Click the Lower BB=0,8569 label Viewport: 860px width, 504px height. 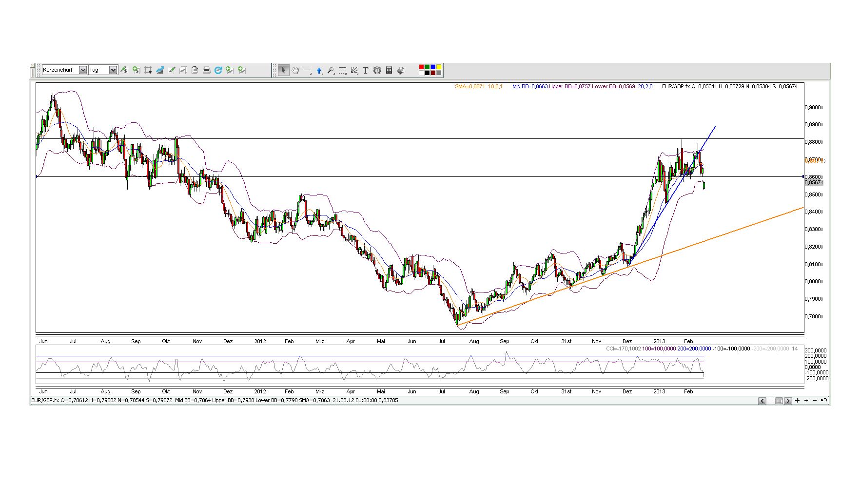click(x=614, y=87)
